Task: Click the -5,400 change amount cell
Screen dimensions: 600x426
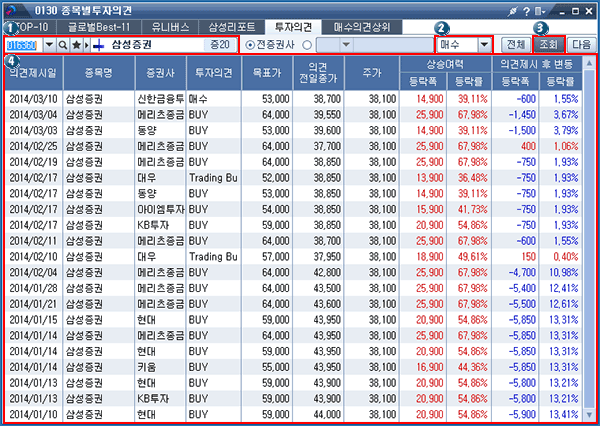Action: 515,288
